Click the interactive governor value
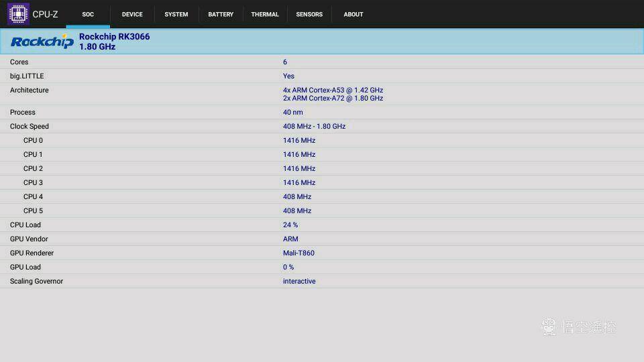Viewport: 644px width, 362px height. [299, 281]
